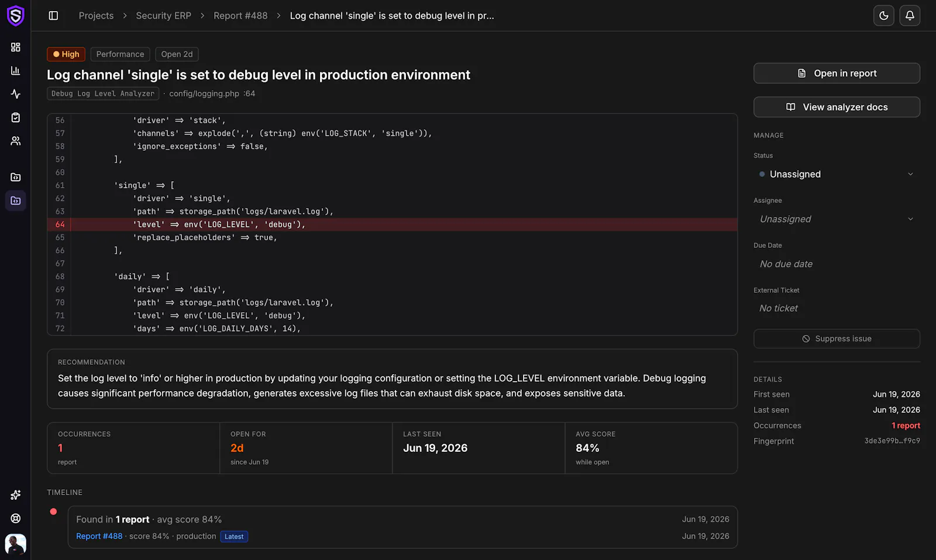Click the Avg Score 84% card

pyautogui.click(x=651, y=448)
